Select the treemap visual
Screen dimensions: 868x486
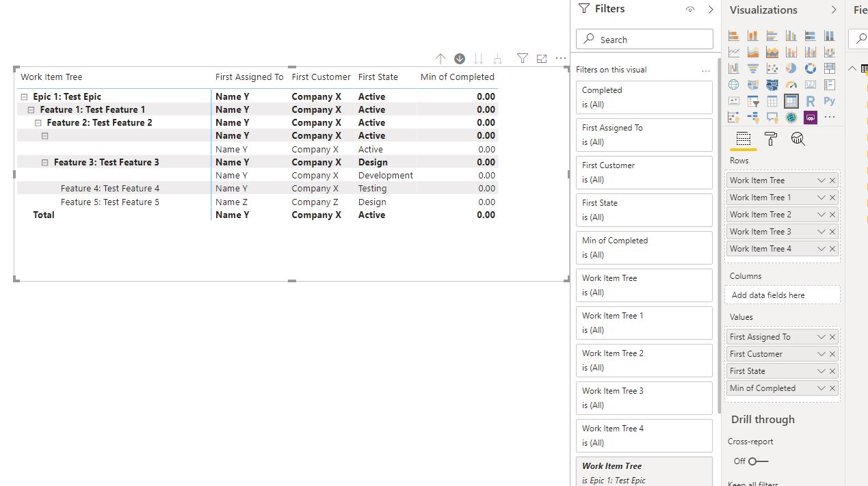point(830,68)
